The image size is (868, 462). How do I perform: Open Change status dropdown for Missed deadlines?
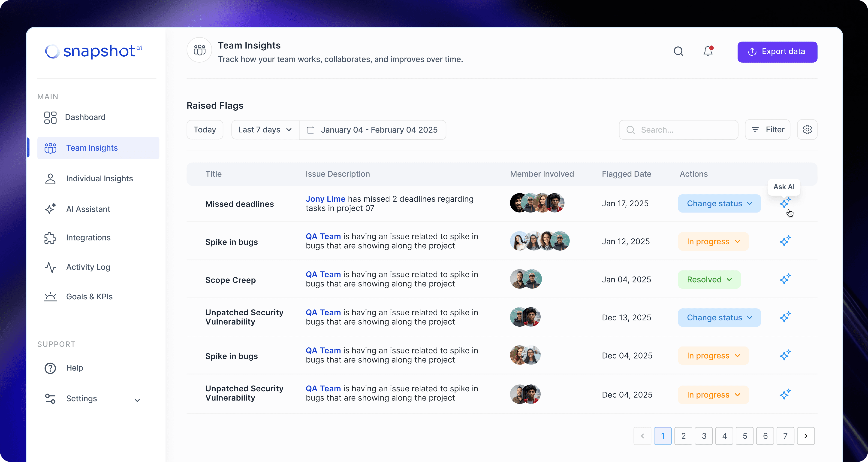tap(719, 203)
